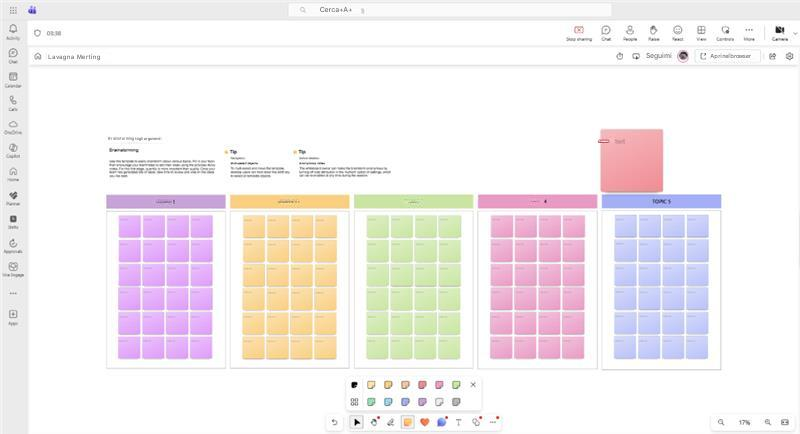
Task: Open whiteboard settings gear
Action: pos(789,56)
